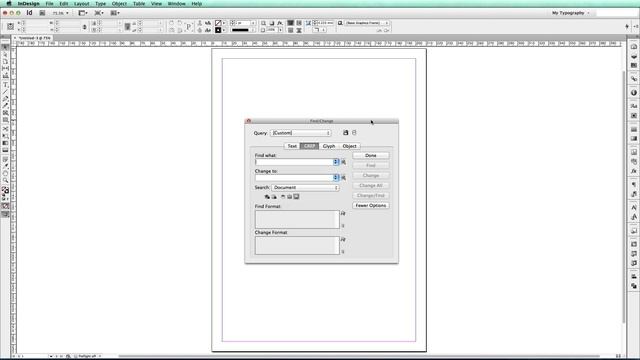
Task: Switch to the Object tab in Find/Change
Action: point(349,146)
